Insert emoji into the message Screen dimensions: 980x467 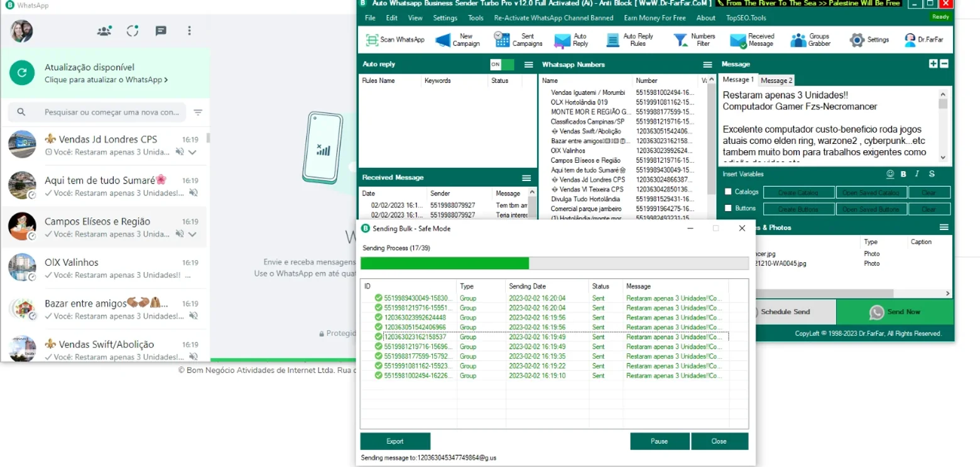890,174
